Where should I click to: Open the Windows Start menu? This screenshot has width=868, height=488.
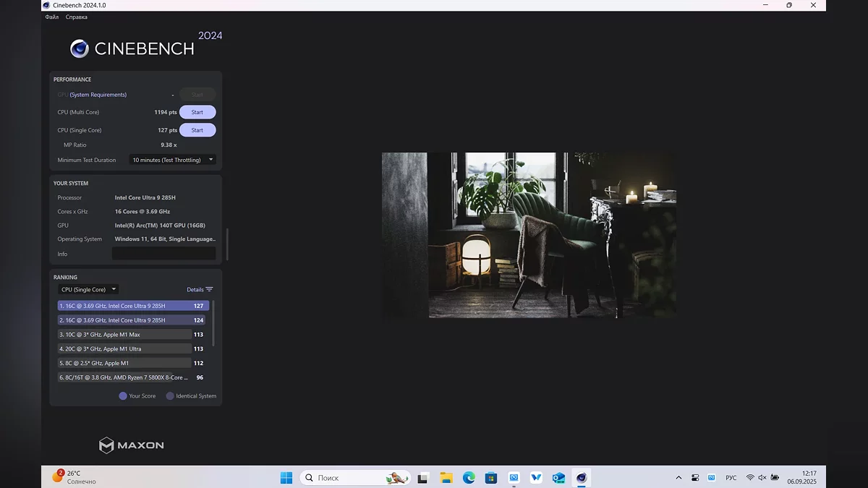[x=286, y=478]
